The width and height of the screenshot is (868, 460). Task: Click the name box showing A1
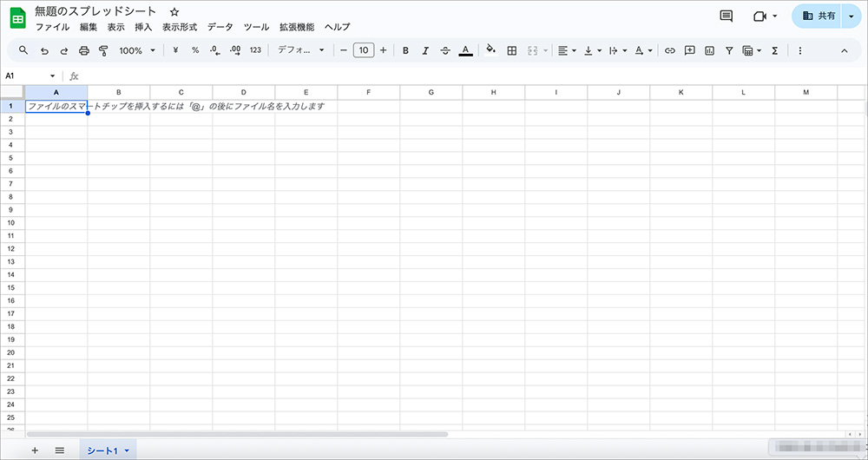pyautogui.click(x=30, y=76)
